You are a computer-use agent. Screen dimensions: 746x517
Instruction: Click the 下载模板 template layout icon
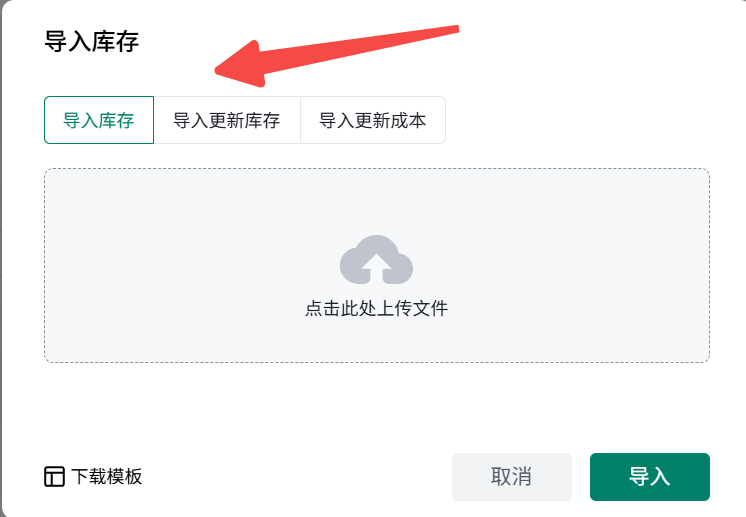[55, 477]
